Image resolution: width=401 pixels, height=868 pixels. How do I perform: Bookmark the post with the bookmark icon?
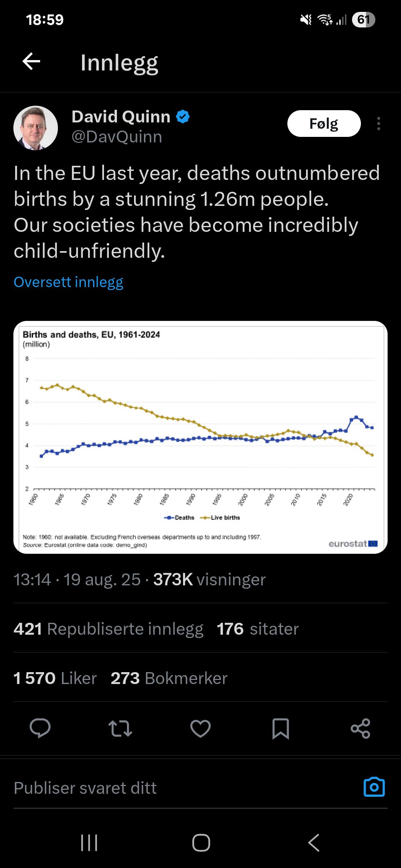(280, 728)
